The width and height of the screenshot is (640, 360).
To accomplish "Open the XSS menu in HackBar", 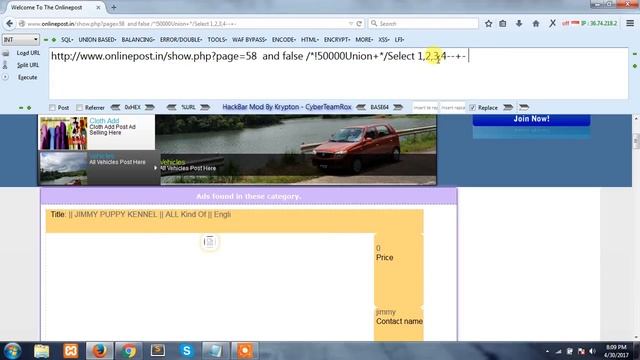I will coord(383,40).
